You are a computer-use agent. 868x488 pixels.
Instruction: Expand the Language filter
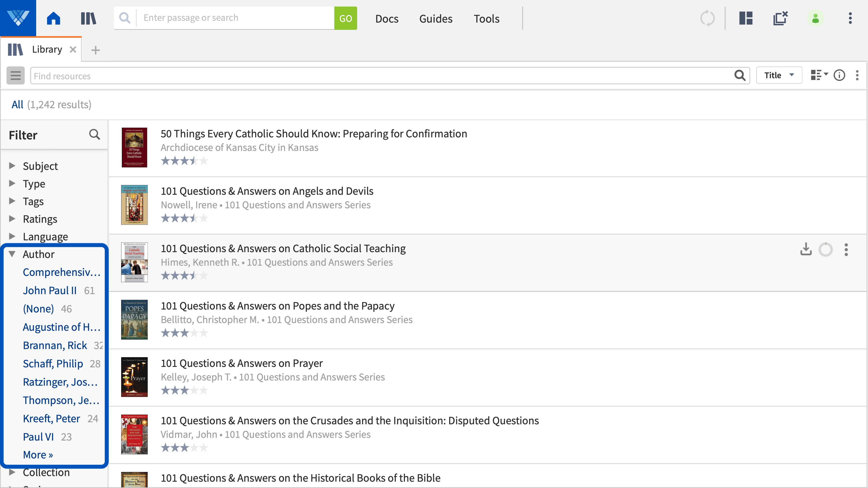12,236
